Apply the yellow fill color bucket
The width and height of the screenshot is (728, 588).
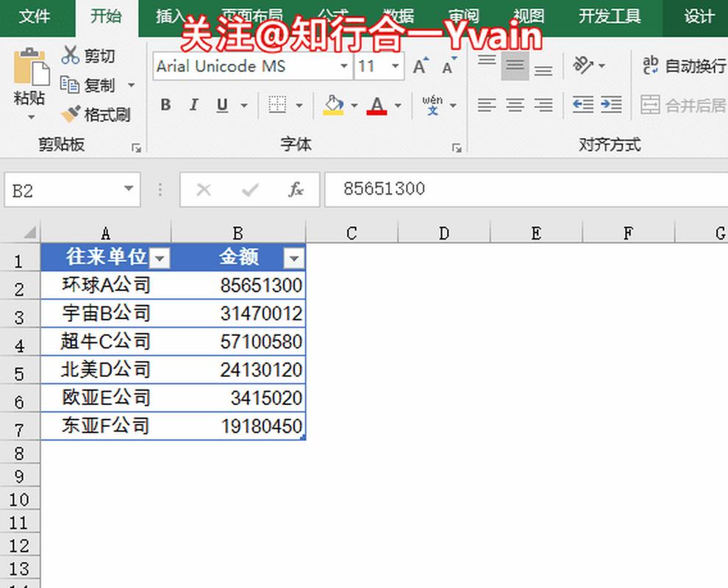(333, 105)
